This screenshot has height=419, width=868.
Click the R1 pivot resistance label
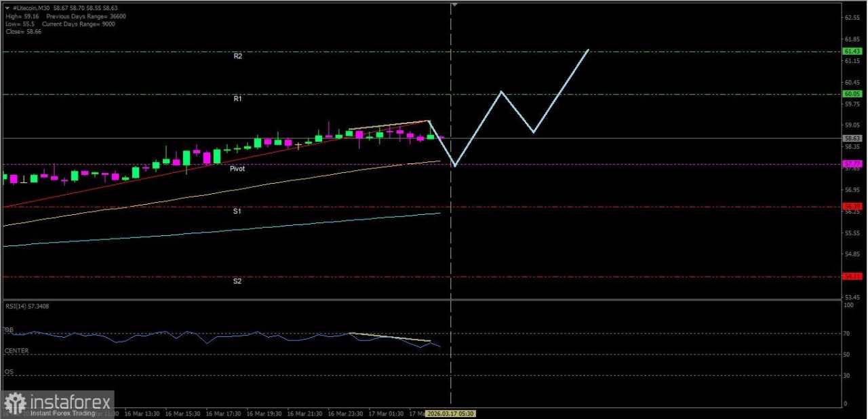pyautogui.click(x=237, y=98)
